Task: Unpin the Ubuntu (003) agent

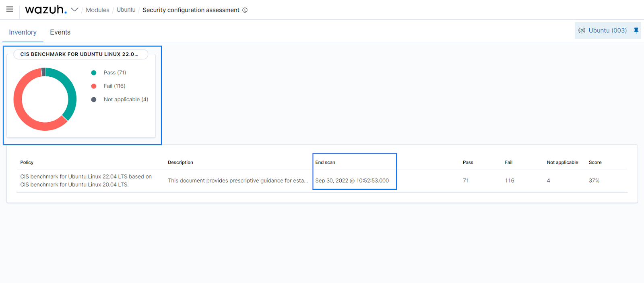Action: coord(636,31)
